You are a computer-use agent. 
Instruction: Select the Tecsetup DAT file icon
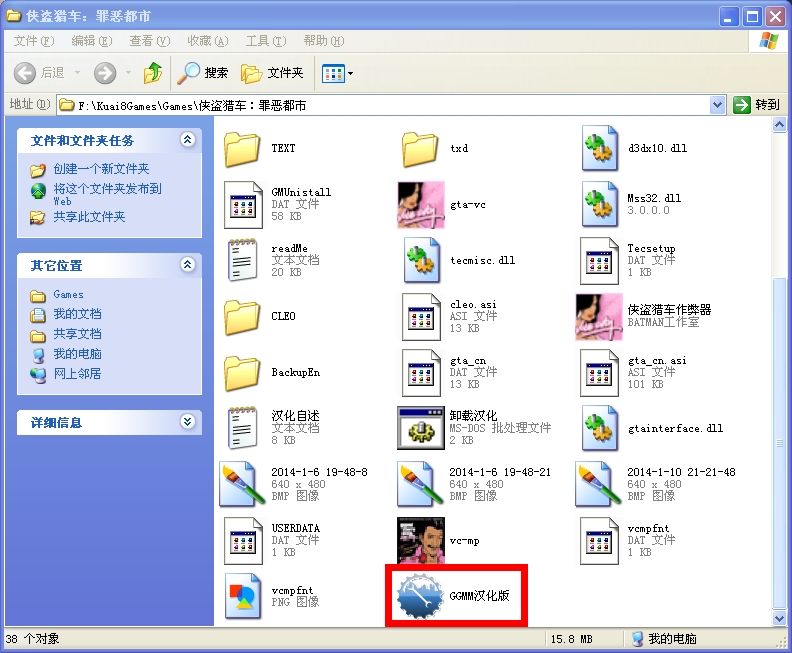pos(599,261)
